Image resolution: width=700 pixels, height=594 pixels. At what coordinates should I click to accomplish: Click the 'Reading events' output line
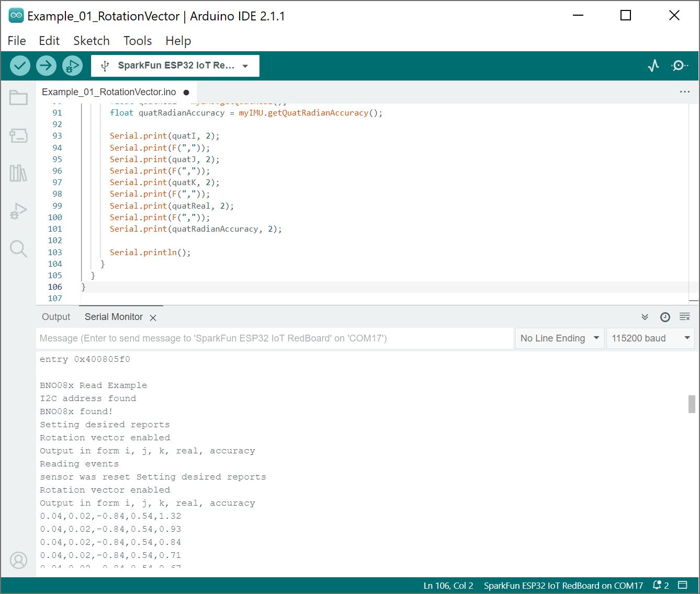(79, 464)
